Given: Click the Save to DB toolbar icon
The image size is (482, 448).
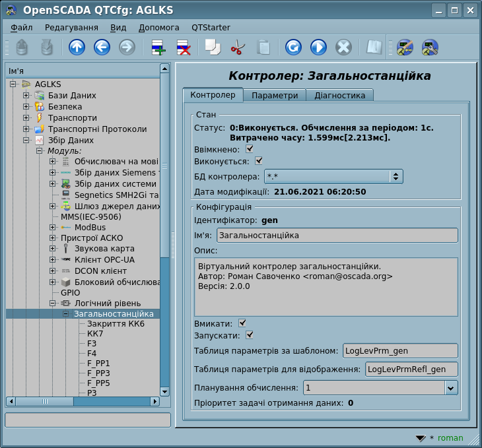Looking at the screenshot, I should click(x=47, y=48).
